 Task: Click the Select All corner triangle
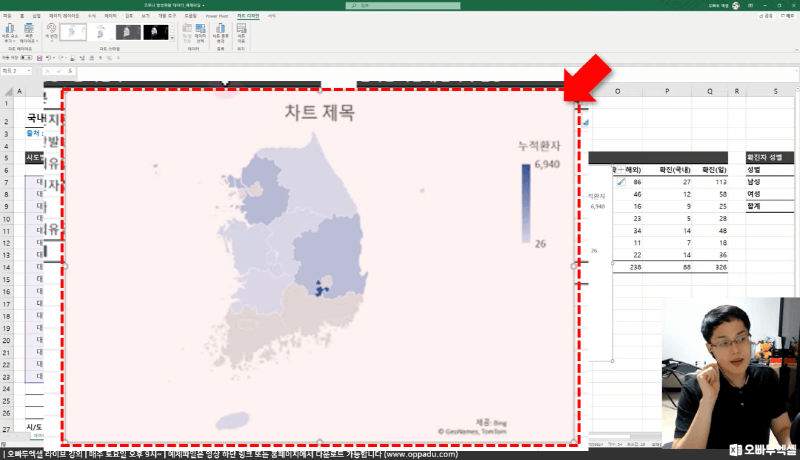pyautogui.click(x=8, y=92)
